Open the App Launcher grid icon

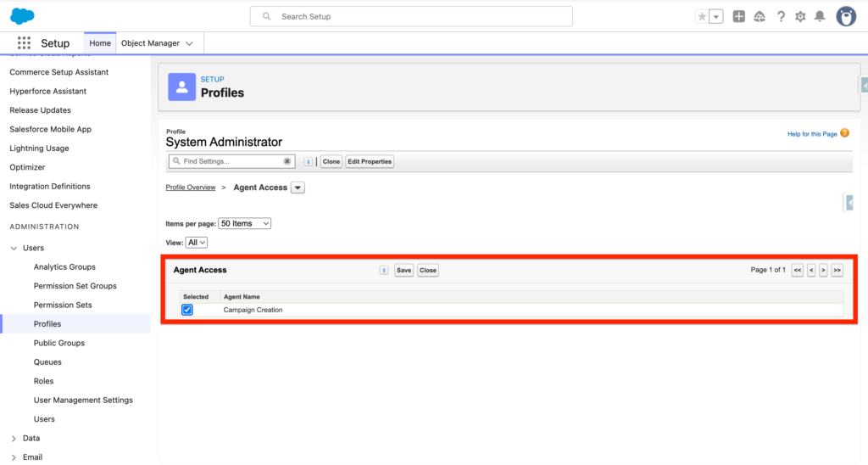click(x=24, y=43)
